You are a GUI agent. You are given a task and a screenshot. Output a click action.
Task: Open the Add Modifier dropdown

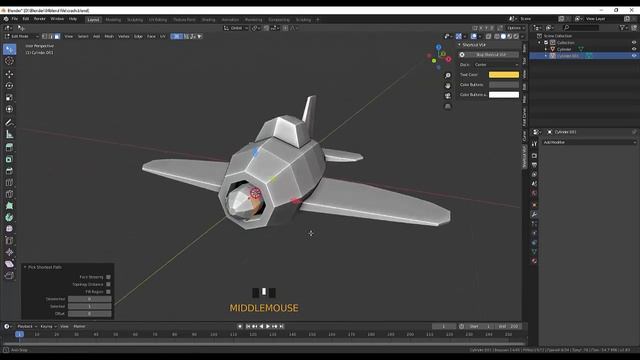[x=589, y=142]
